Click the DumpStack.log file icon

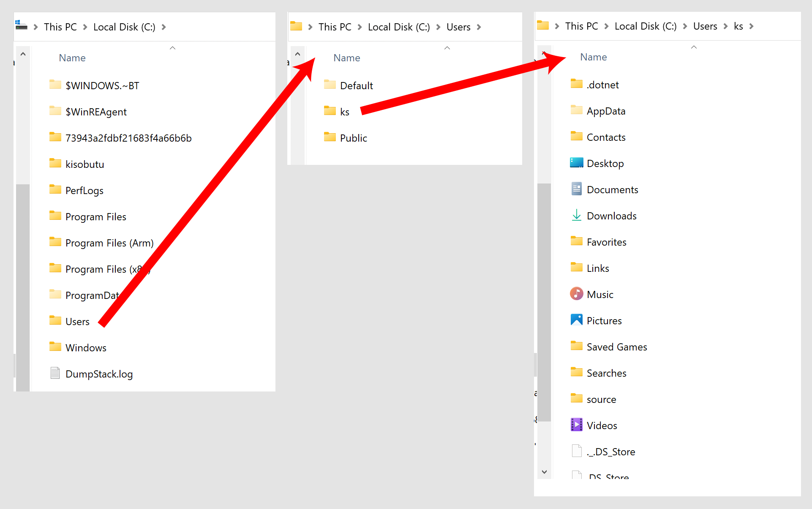(55, 373)
